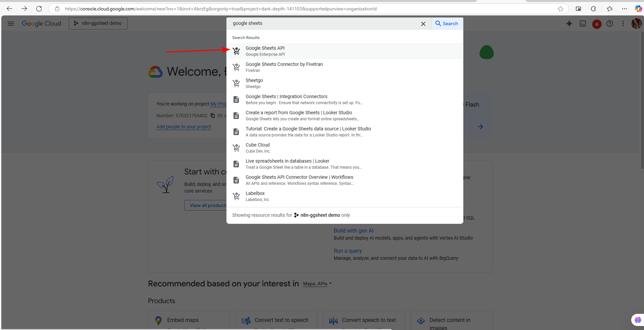Open the n8n-ggsheet demo project picker
Viewport: 644px width, 330px height.
click(x=98, y=24)
